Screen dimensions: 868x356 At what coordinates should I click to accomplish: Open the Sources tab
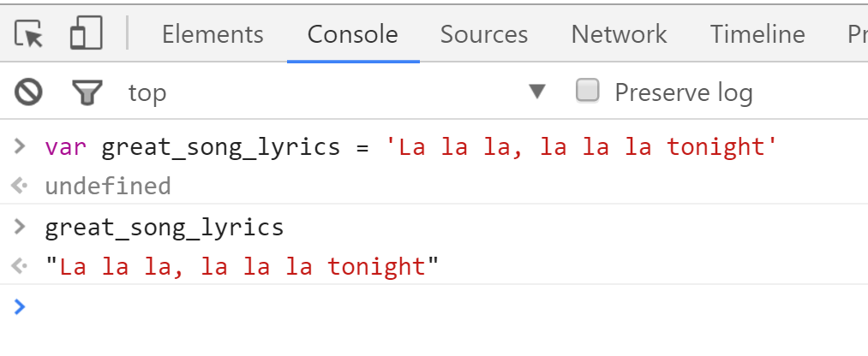484,34
